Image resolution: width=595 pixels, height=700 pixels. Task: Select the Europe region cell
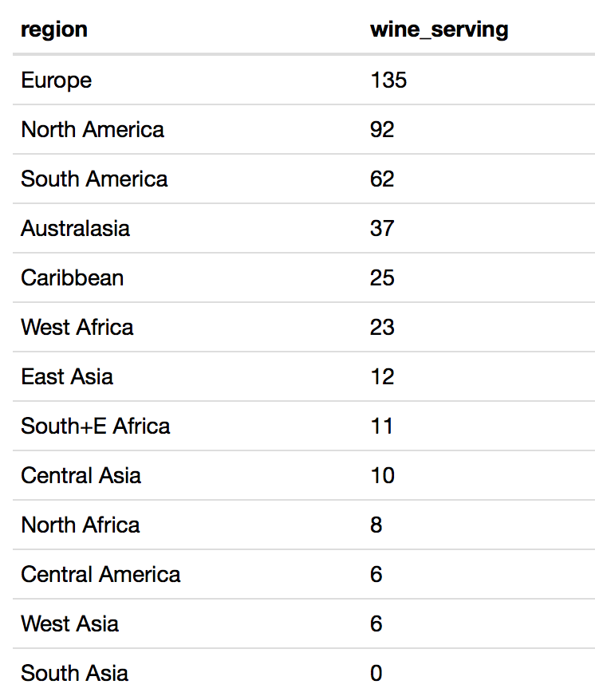click(x=57, y=81)
